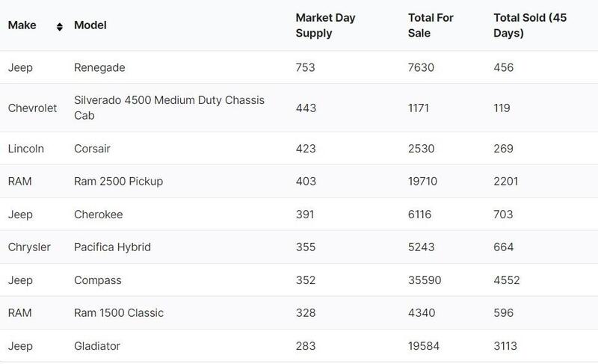The height and width of the screenshot is (364, 598).
Task: Click the Chevrolet make cell
Action: pyautogui.click(x=32, y=108)
